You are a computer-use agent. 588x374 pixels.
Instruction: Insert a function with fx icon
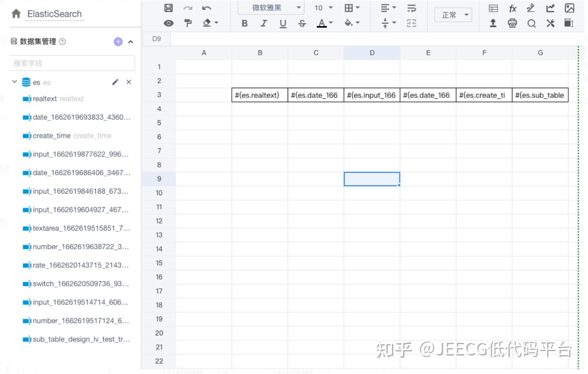click(x=512, y=8)
